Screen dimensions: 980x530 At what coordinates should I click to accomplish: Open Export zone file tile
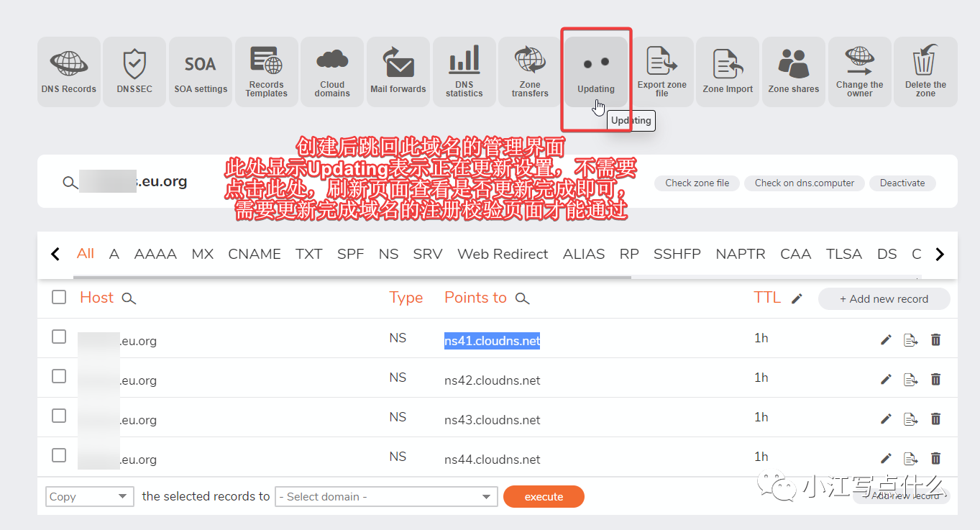click(662, 72)
